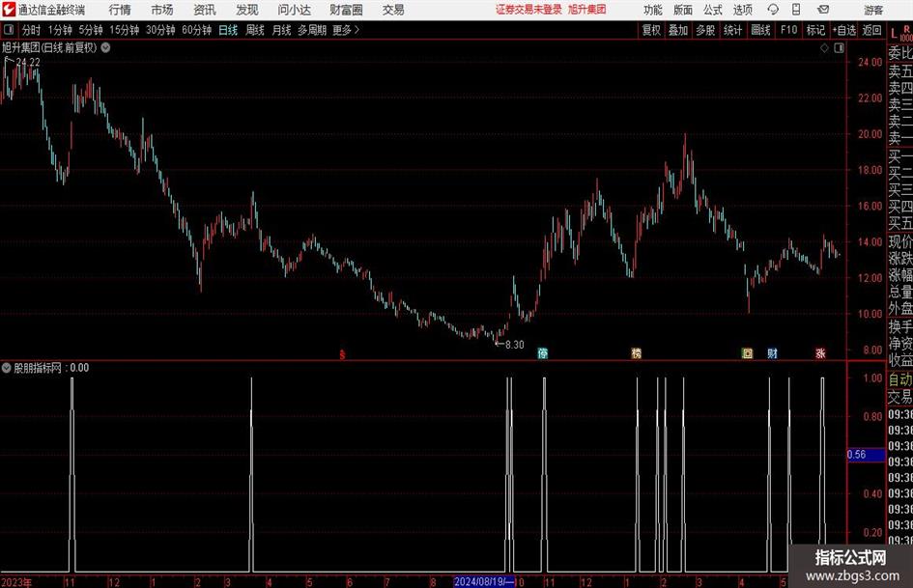Viewport: 913px width, 588px height.
Task: Open the 功能 menu
Action: coord(653,10)
